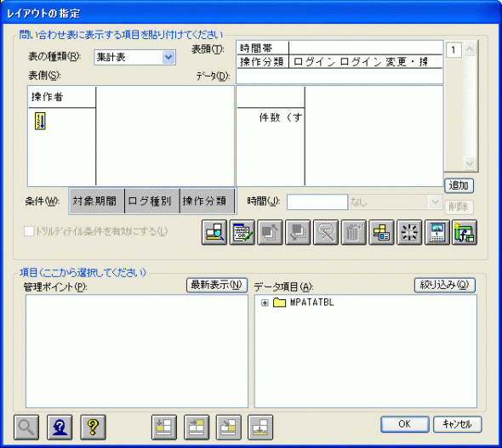Click the scroll-up arrow beside page 1
Viewport: 502px width, 448px height.
tap(470, 49)
